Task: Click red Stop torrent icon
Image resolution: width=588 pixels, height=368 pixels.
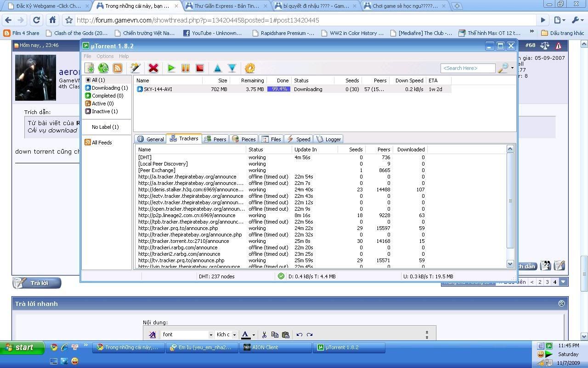Action: tap(200, 68)
